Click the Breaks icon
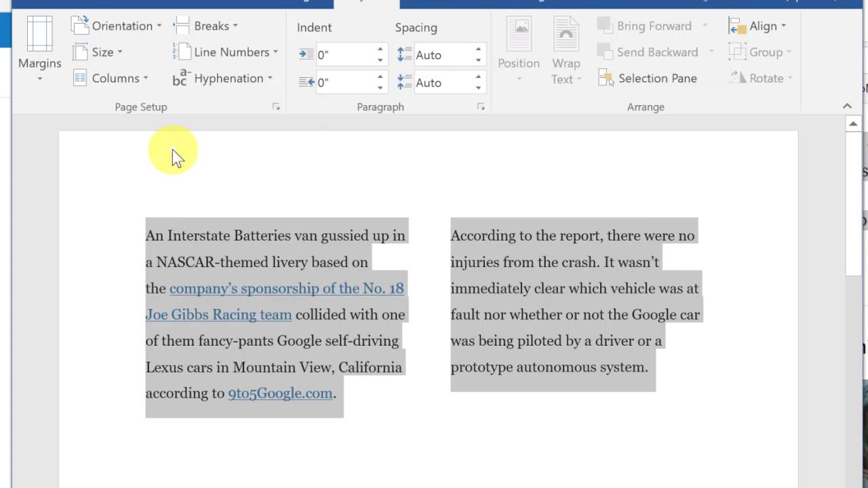The height and width of the screenshot is (488, 868). point(181,26)
